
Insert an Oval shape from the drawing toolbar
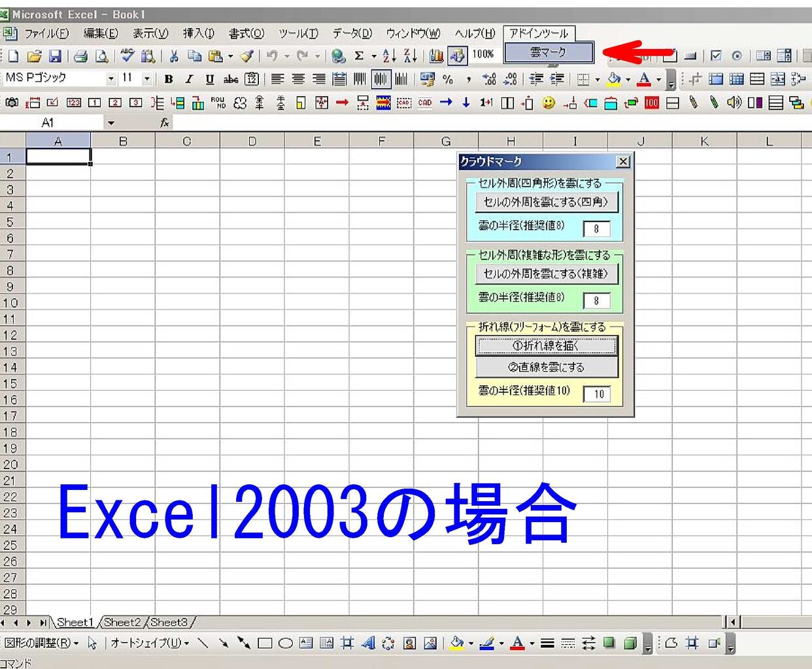click(x=285, y=643)
